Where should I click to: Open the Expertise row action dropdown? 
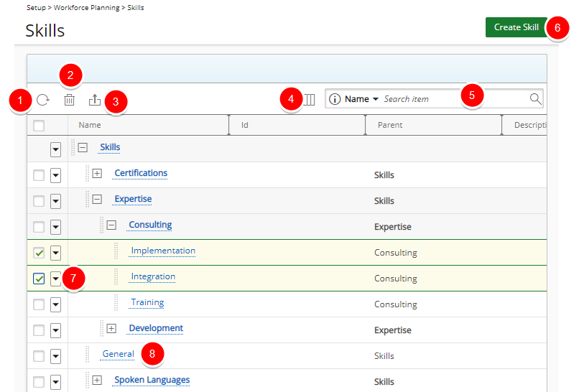[x=56, y=201]
